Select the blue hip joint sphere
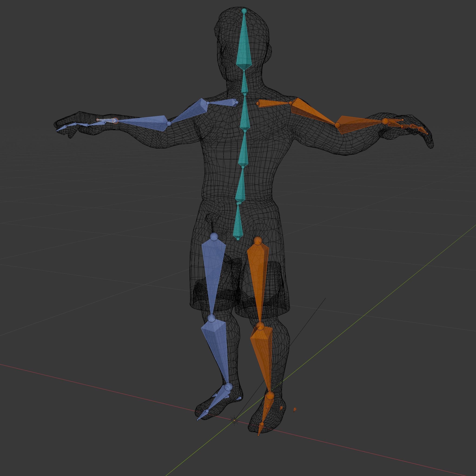 [214, 237]
